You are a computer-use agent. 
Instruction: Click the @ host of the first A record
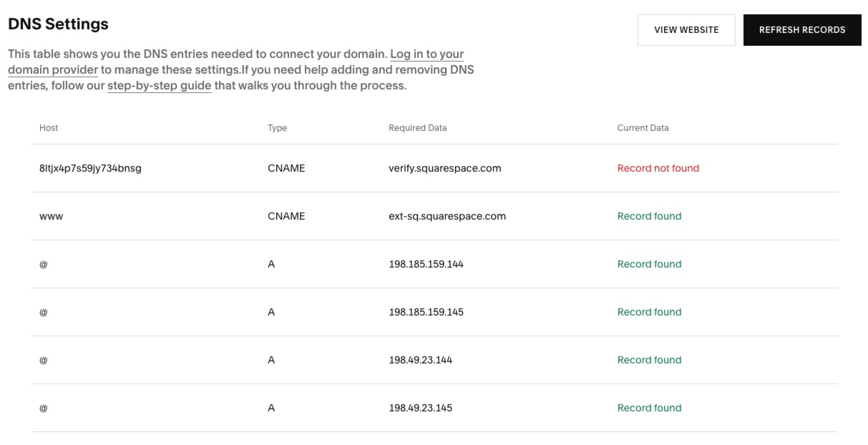44,263
